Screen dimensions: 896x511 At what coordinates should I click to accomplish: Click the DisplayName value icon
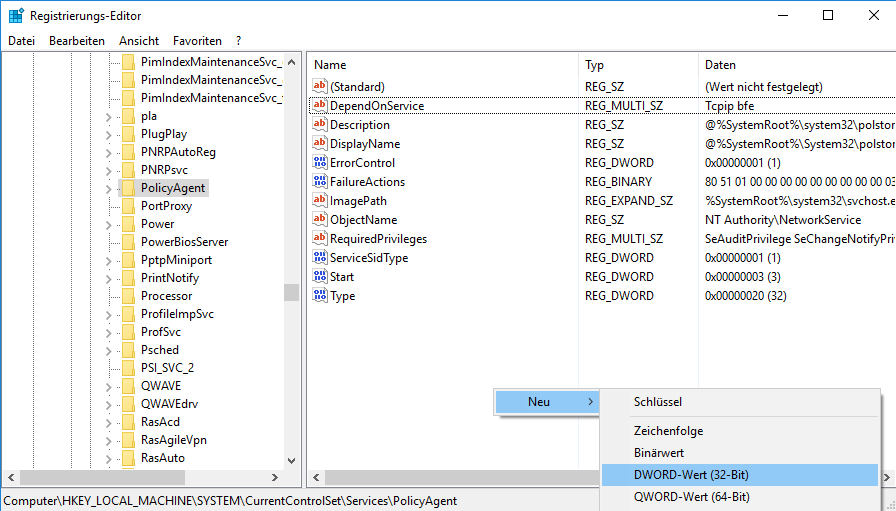click(x=319, y=143)
